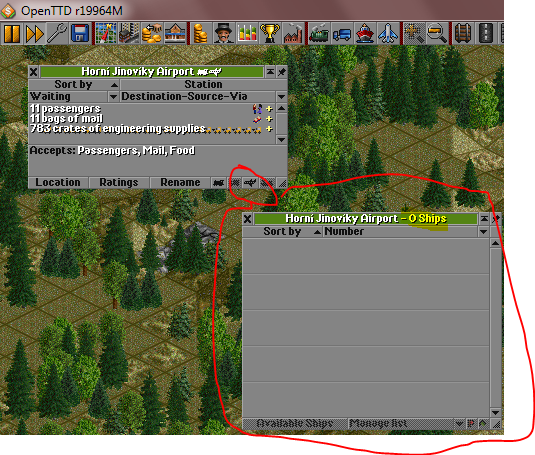Open the ship list icon in toolbar
Image resolution: width=535 pixels, height=455 pixels.
coord(365,33)
